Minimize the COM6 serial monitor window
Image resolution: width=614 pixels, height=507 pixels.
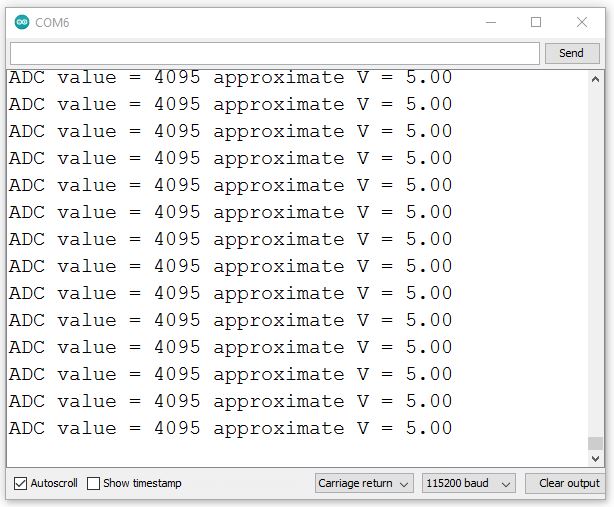(490, 22)
